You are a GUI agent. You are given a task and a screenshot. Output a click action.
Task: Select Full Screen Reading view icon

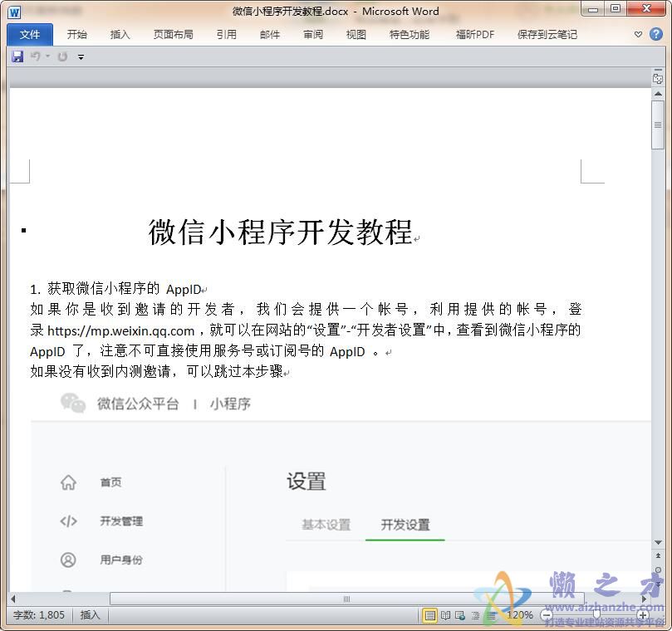click(446, 615)
